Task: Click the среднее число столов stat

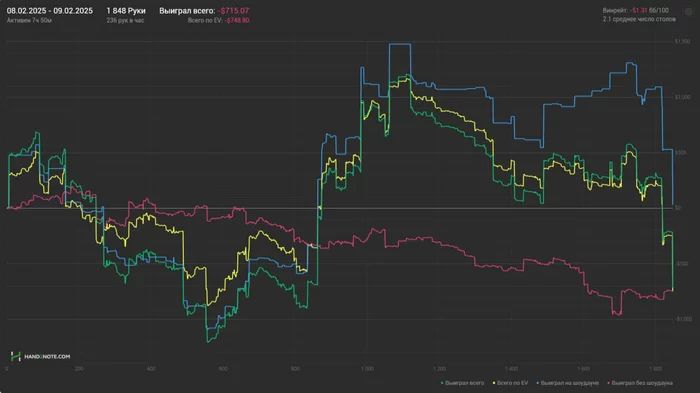Action: [x=639, y=19]
